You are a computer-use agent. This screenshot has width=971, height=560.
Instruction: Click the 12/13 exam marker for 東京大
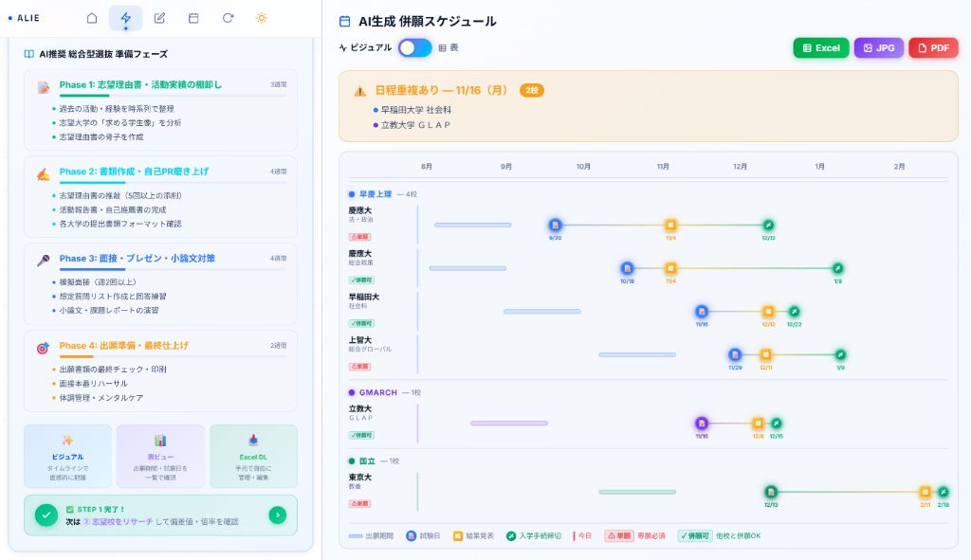tap(771, 492)
